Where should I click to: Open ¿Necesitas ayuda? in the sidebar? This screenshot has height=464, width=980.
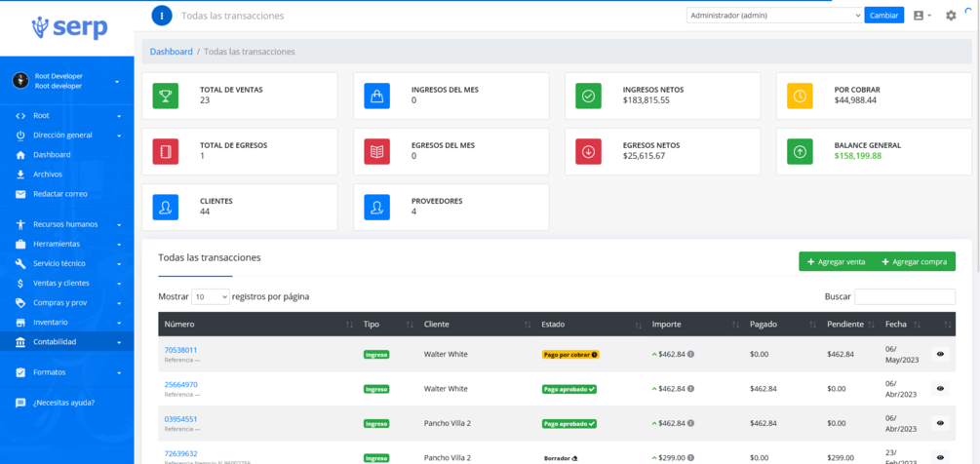click(67, 403)
